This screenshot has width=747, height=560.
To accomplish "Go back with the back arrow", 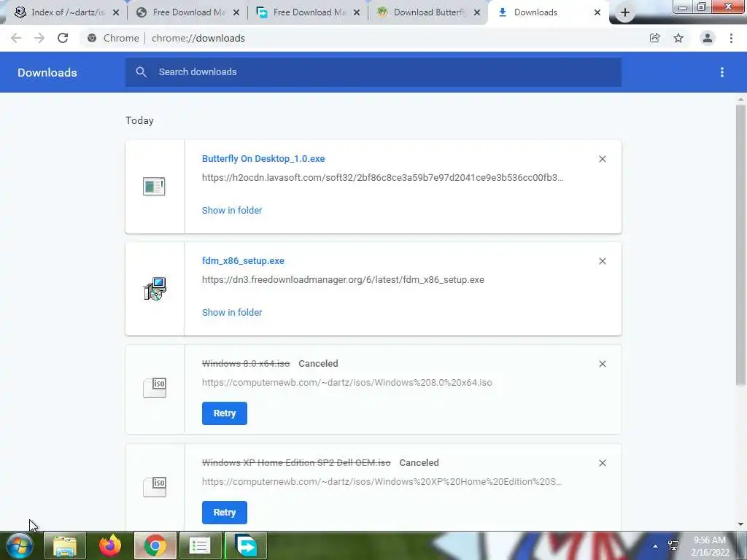I will click(16, 38).
